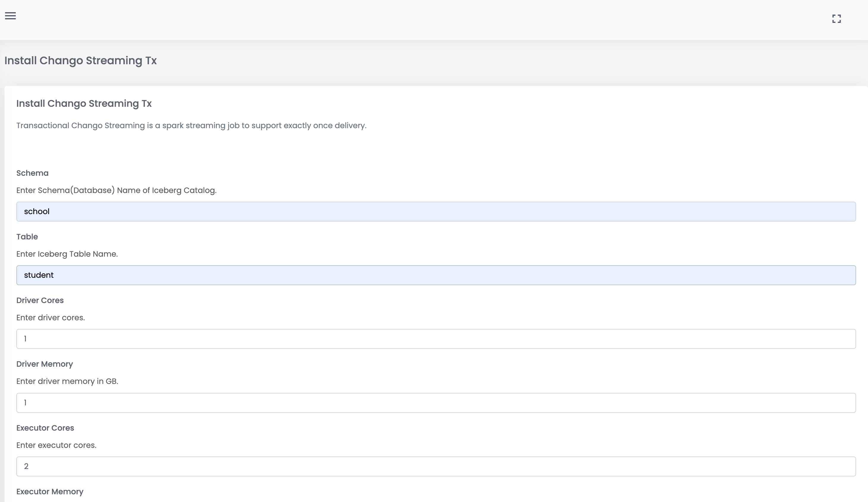Focus the Driver Memory input field
868x502 pixels.
(436, 403)
